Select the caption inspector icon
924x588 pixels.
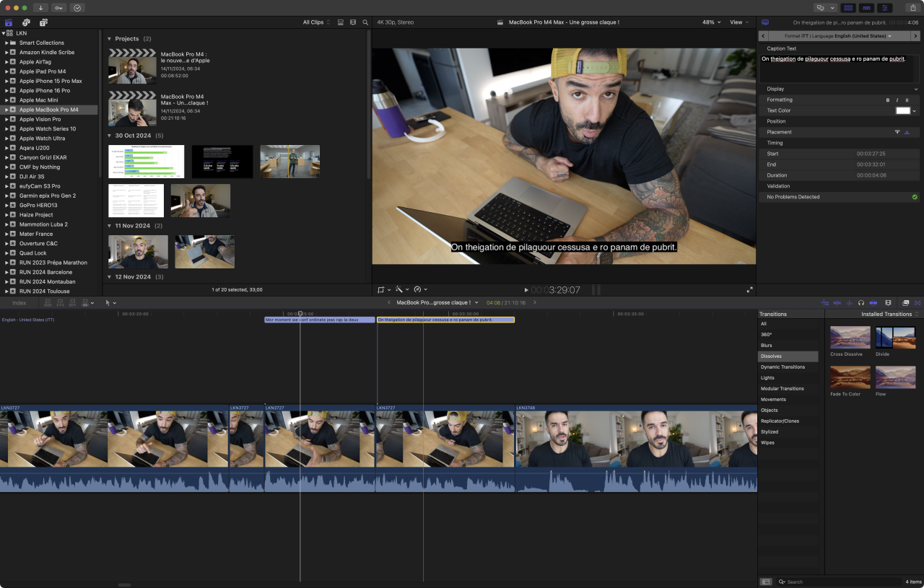pos(765,22)
